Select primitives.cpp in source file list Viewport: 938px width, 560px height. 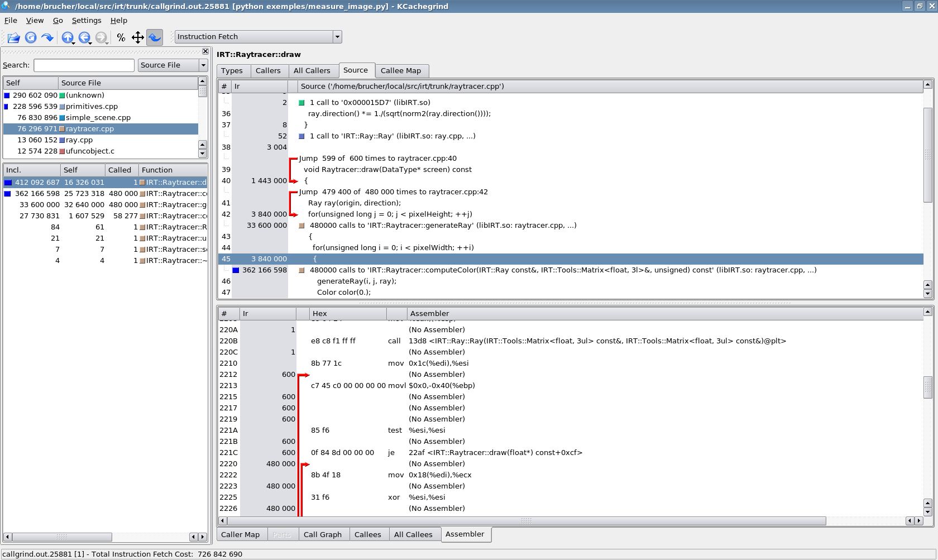pos(92,106)
